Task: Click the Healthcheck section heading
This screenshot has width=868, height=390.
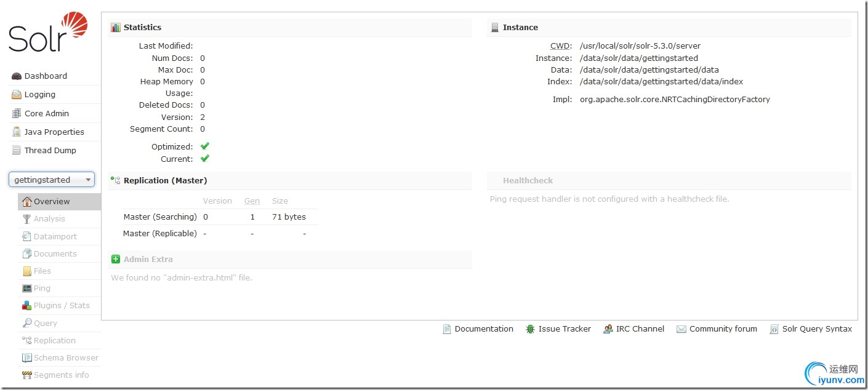Action: [x=528, y=181]
